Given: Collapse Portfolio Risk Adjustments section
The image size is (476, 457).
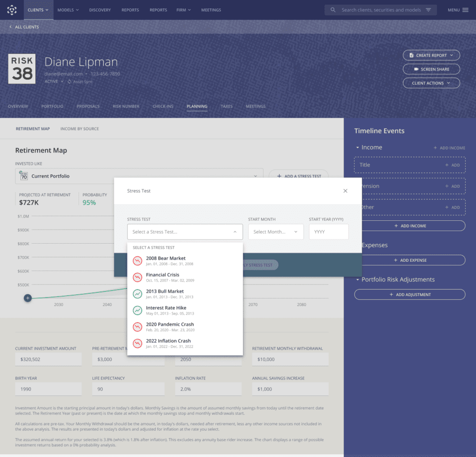Looking at the screenshot, I should tap(357, 280).
